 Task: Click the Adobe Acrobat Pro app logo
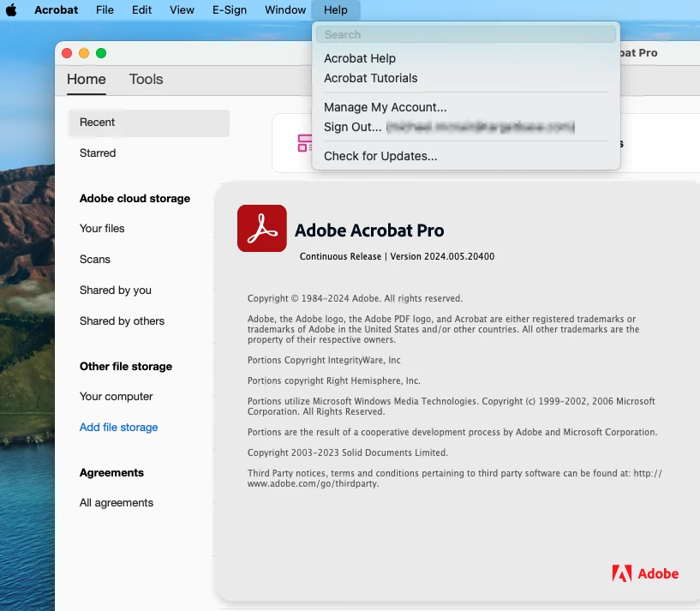point(262,228)
